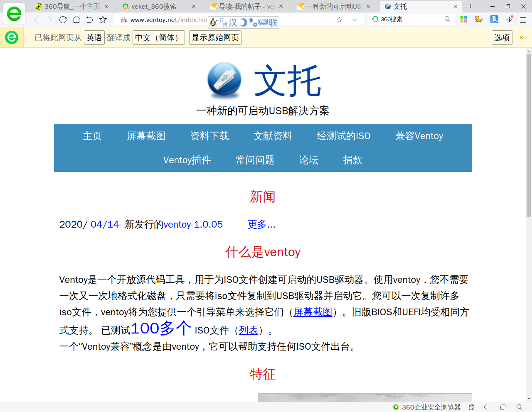Open 主页 in site navigation

(x=92, y=136)
